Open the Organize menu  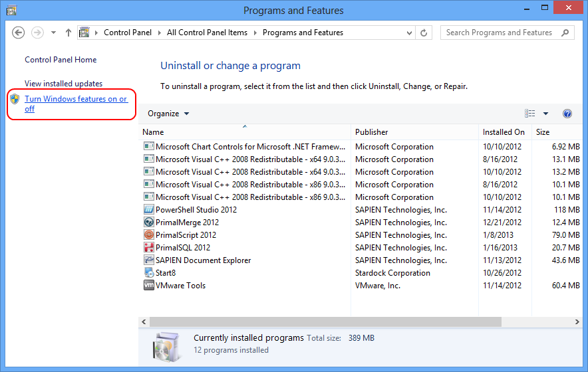168,114
